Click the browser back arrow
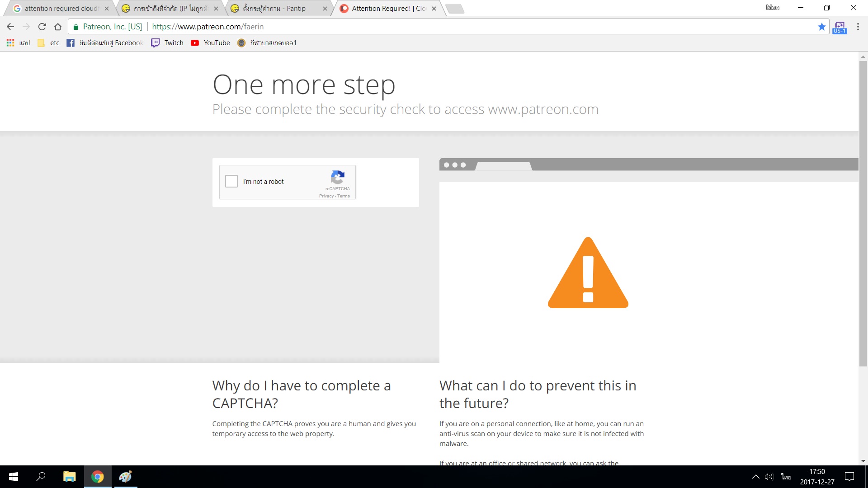Screen dimensions: 868x488 tap(10, 27)
